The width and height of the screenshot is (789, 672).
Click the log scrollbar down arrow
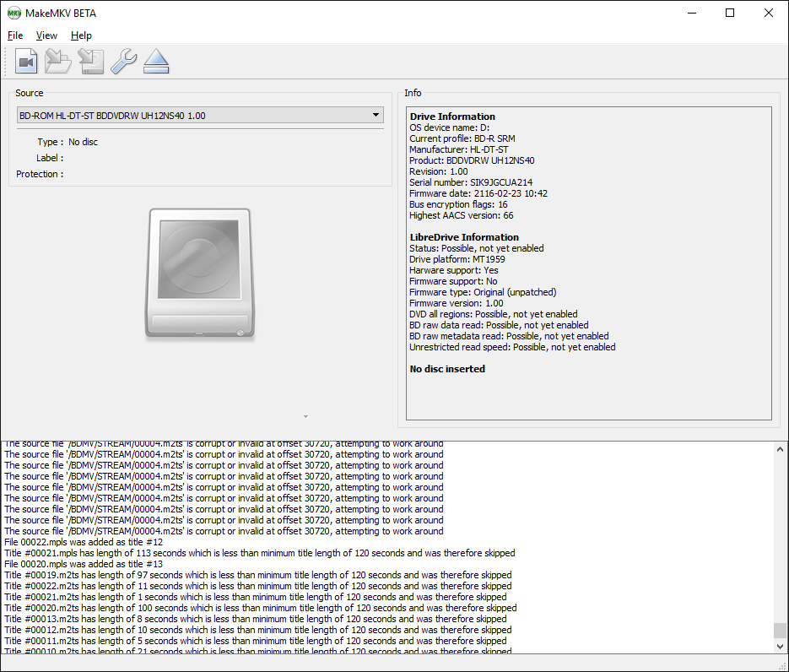pos(780,647)
